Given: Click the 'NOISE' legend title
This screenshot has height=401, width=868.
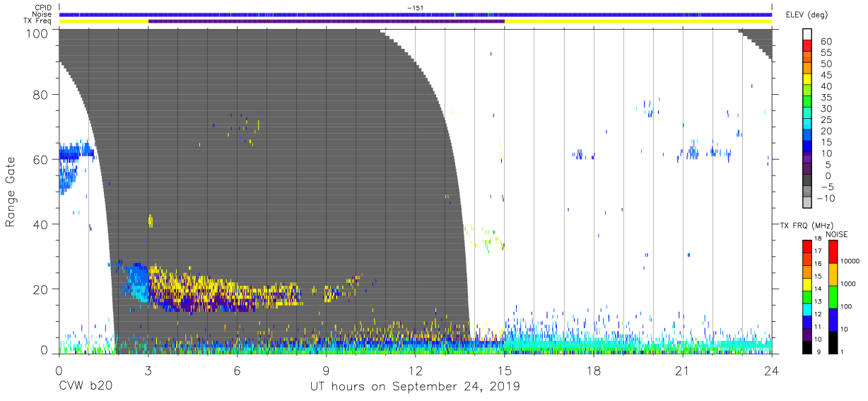Looking at the screenshot, I should click(x=836, y=234).
